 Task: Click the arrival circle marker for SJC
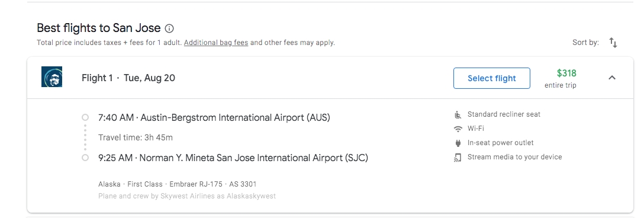coord(85,158)
